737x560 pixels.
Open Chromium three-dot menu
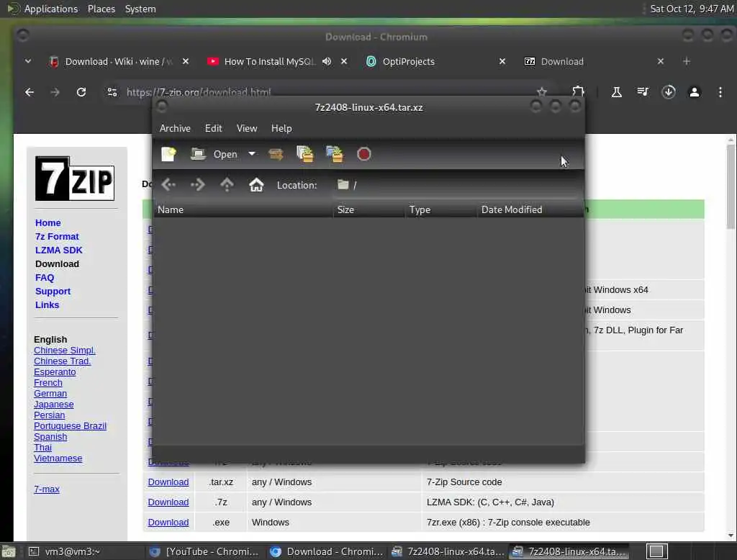tap(720, 92)
